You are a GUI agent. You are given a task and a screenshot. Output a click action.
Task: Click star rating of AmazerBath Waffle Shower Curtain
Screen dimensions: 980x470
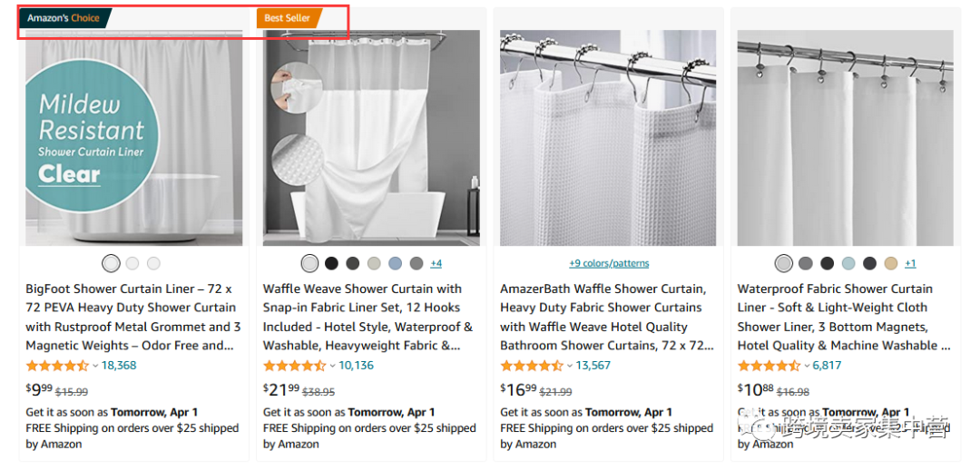(x=532, y=366)
